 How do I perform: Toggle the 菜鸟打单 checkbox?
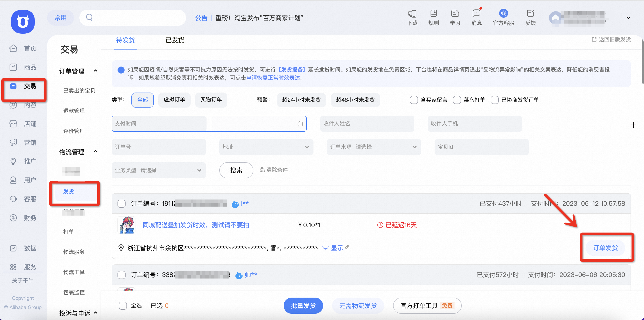coord(457,100)
